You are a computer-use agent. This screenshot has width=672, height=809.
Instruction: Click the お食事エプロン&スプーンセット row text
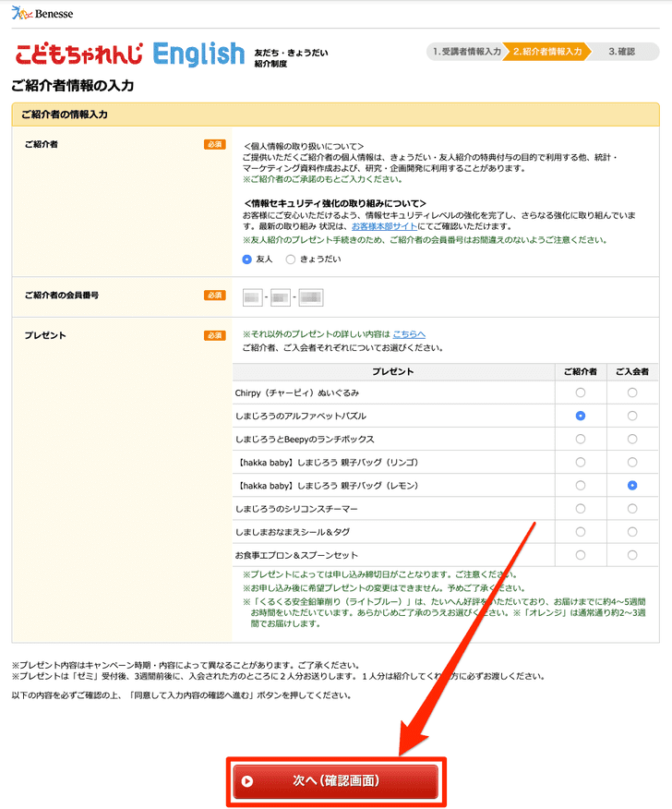click(x=296, y=556)
